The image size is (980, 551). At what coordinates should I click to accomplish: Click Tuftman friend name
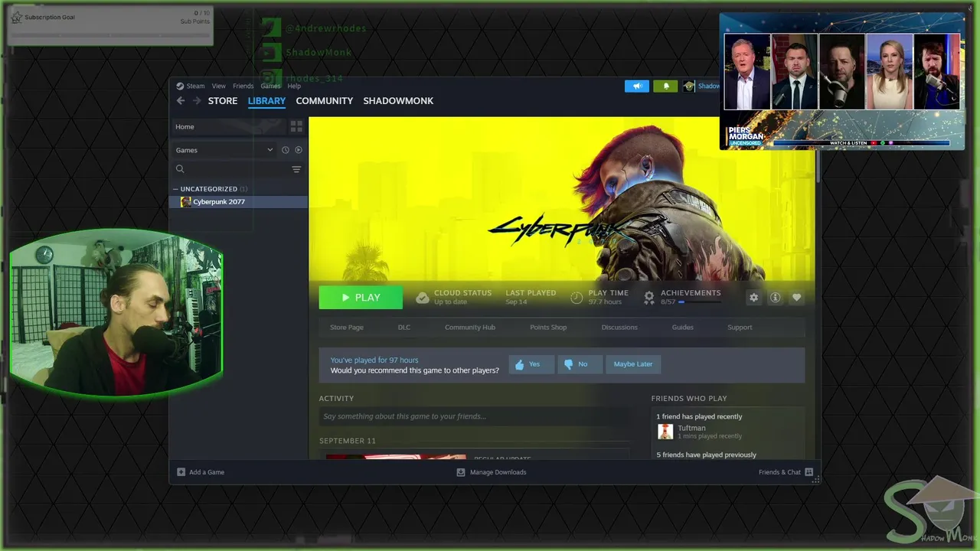[691, 428]
